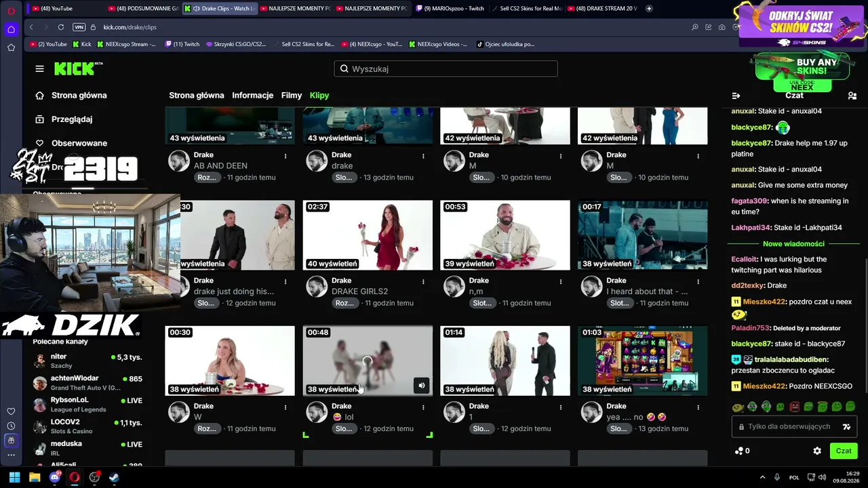Open recommended channel meduska

88,448
